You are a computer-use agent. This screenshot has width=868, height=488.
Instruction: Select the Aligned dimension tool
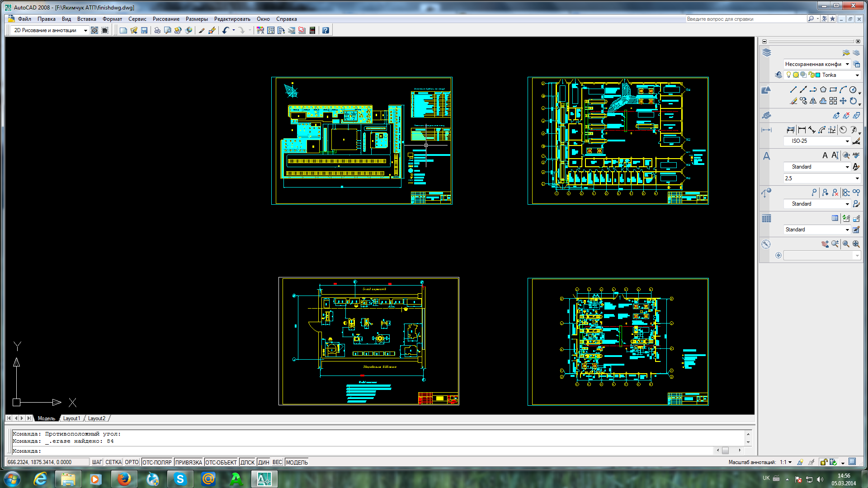click(812, 130)
